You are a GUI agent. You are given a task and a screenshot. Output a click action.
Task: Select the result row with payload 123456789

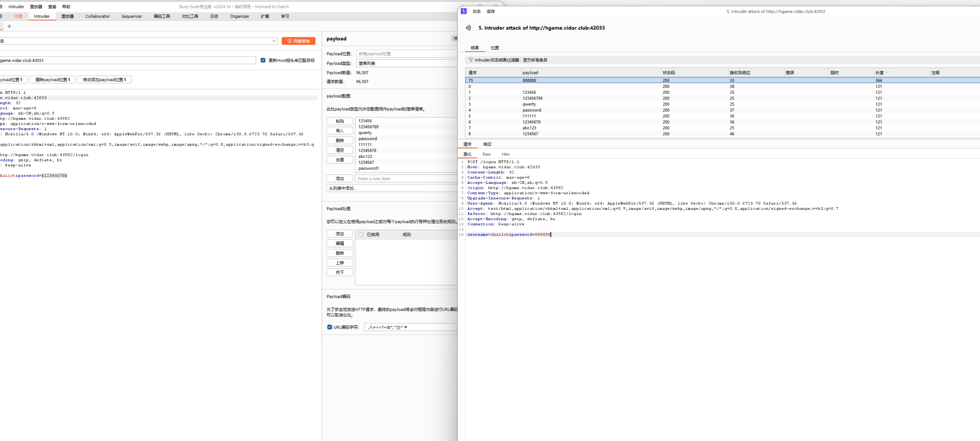point(532,98)
